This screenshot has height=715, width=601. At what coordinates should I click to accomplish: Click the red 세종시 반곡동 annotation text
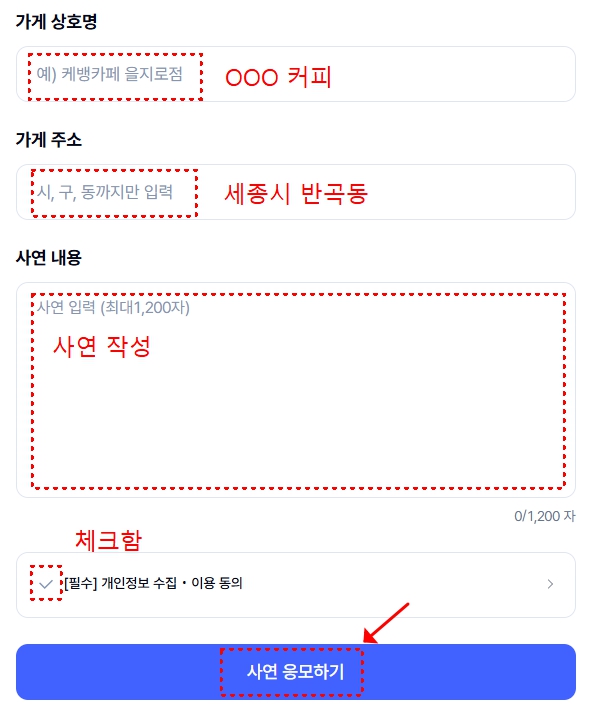(296, 194)
